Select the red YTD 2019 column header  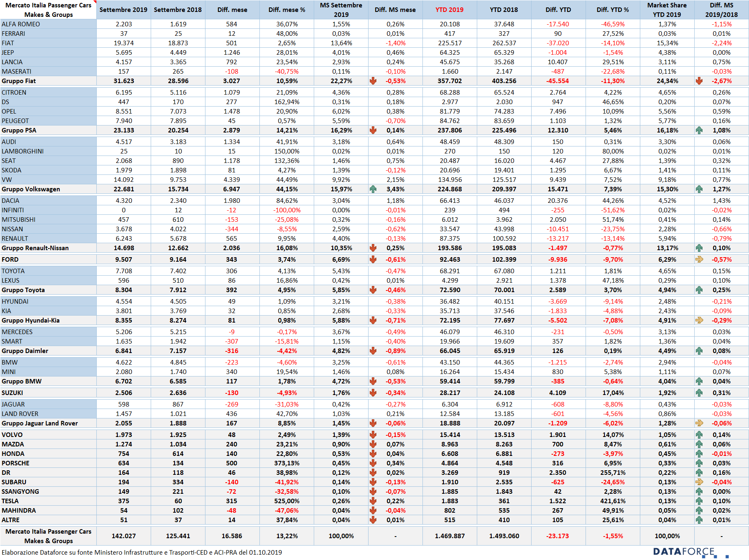[450, 10]
